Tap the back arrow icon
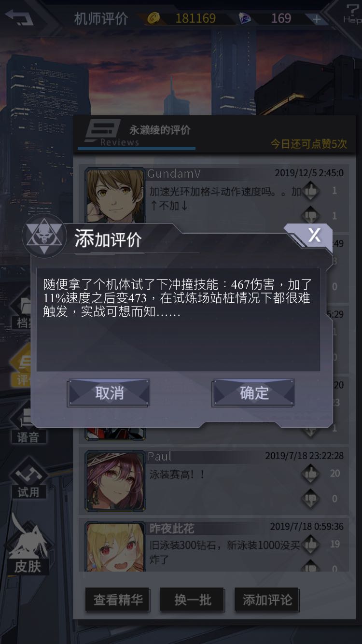362x644 pixels. point(19,18)
